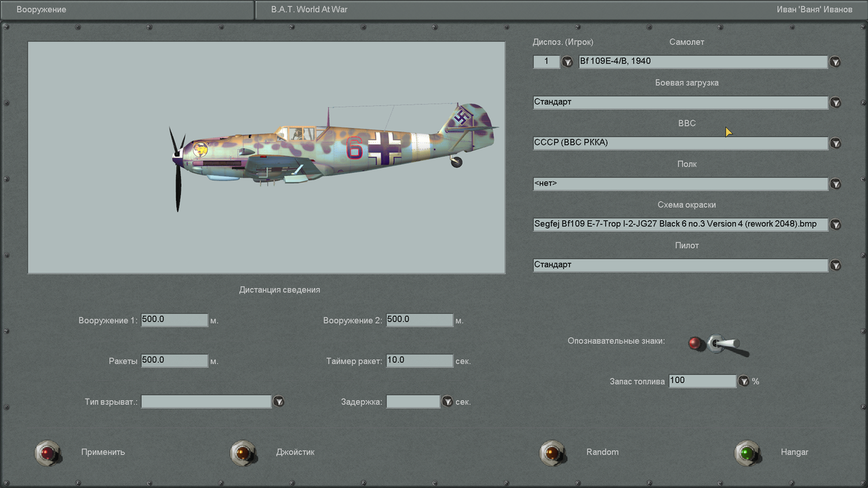Open the Боевая загрузка dropdown set to Стандарт
Screen dimensions: 868x488
tap(835, 102)
